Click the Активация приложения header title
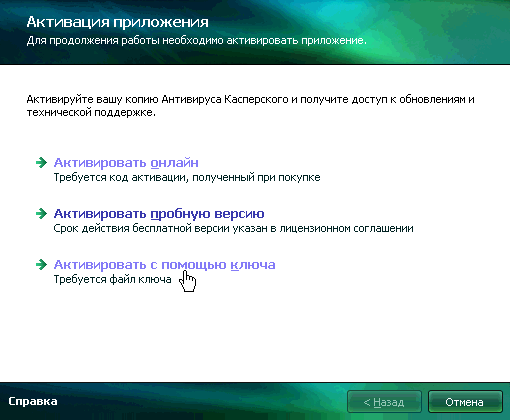This screenshot has width=510, height=420. 117,22
